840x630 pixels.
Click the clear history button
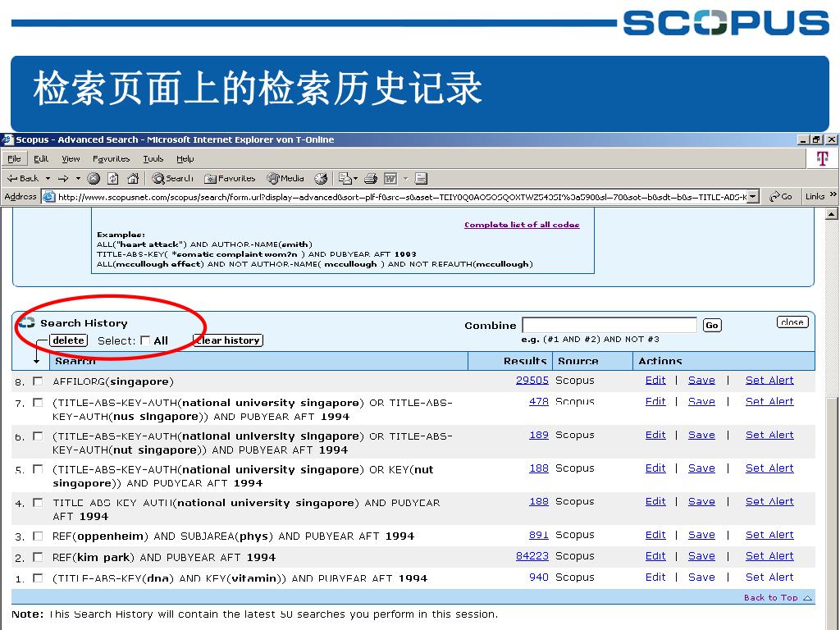pyautogui.click(x=229, y=340)
